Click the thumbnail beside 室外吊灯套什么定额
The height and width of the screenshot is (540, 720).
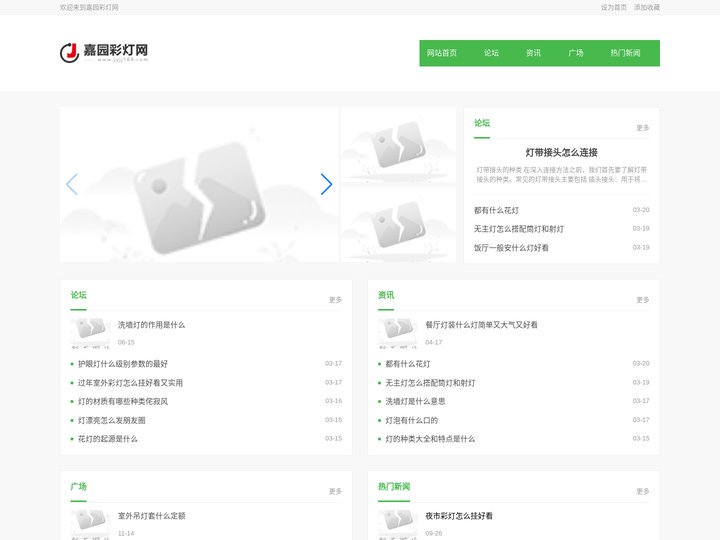90,524
